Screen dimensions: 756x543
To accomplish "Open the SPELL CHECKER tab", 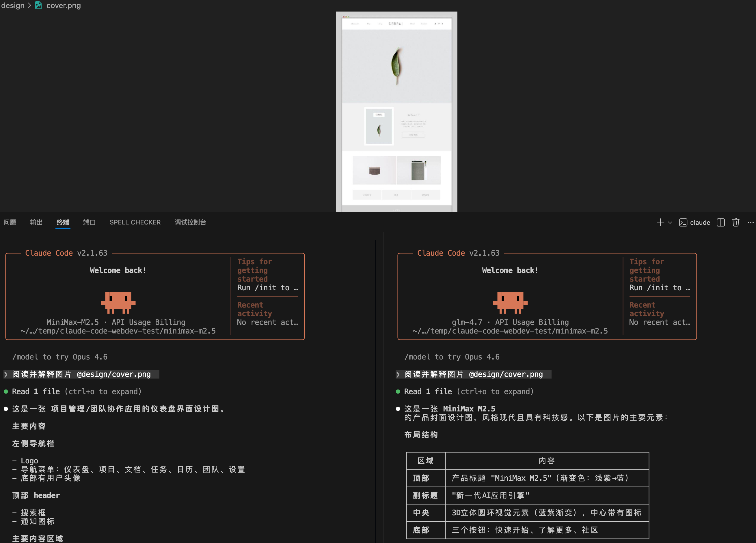I will (135, 222).
